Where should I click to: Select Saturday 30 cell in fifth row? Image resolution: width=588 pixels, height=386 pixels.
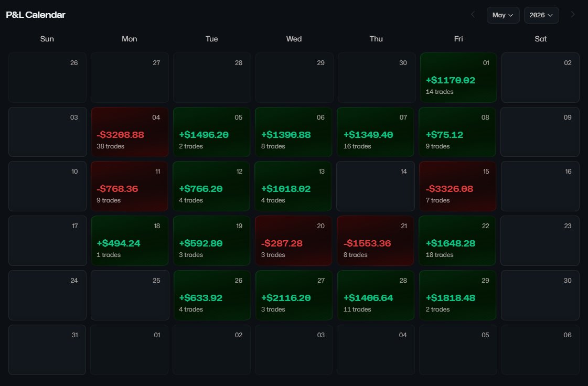point(540,295)
